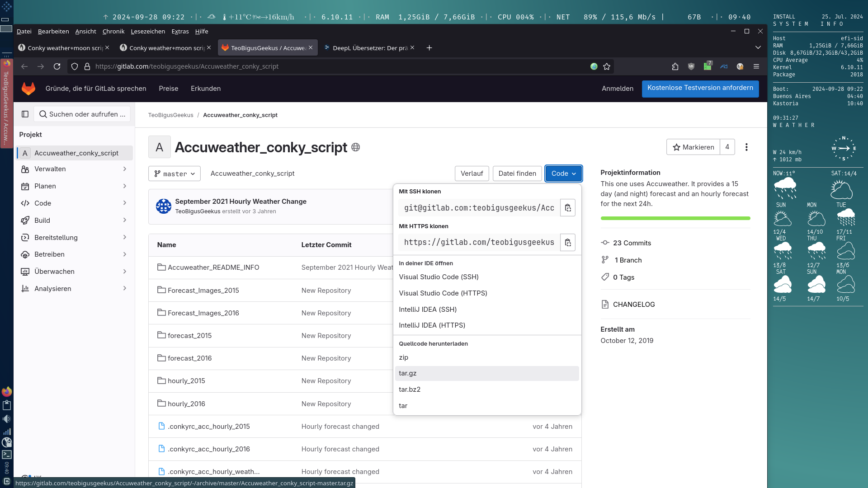The width and height of the screenshot is (868, 488).
Task: Copy the HTTPS clone URL
Action: 568,243
